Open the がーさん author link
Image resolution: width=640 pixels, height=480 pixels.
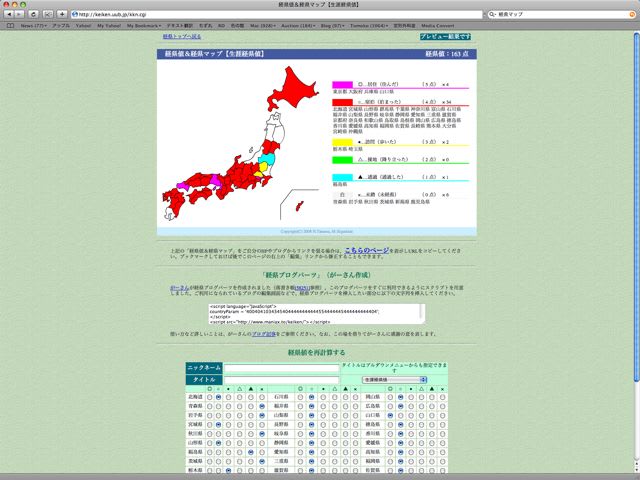click(180, 288)
